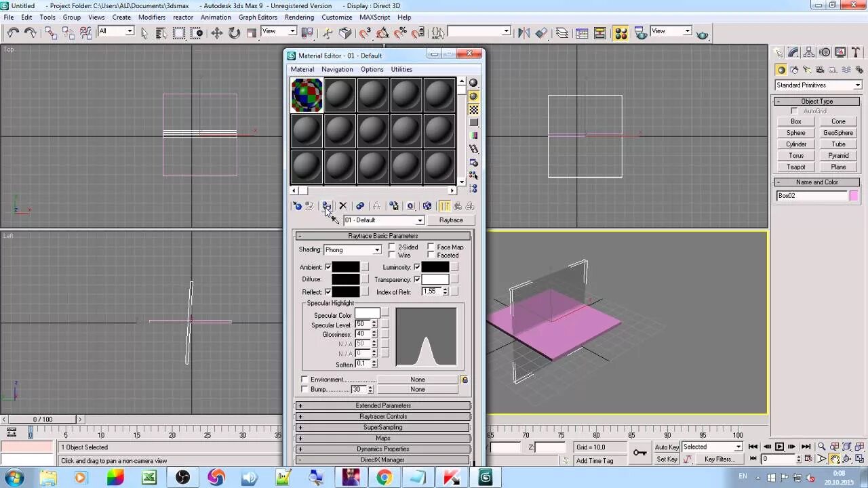868x488 pixels.
Task: Open the Rendering menu
Action: (299, 17)
